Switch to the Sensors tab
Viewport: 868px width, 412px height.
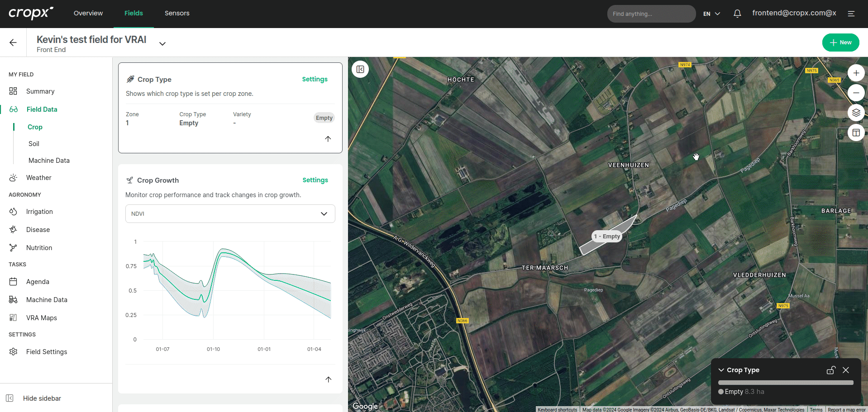pos(177,13)
